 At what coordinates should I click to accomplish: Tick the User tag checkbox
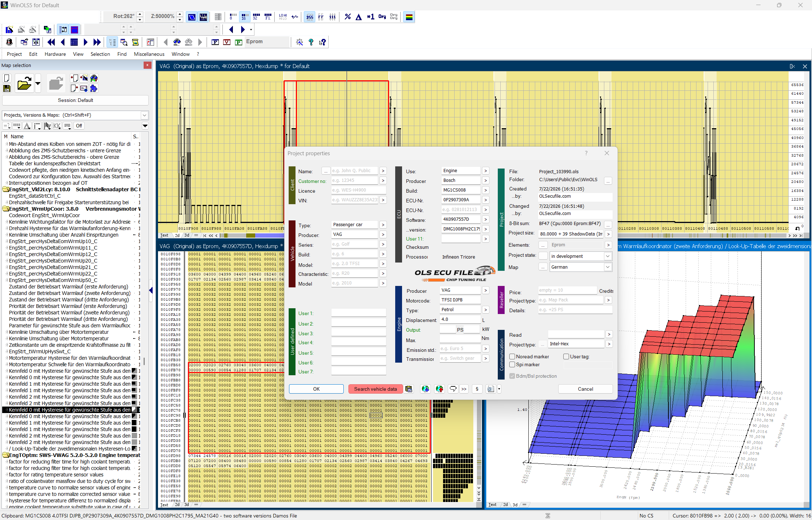566,357
